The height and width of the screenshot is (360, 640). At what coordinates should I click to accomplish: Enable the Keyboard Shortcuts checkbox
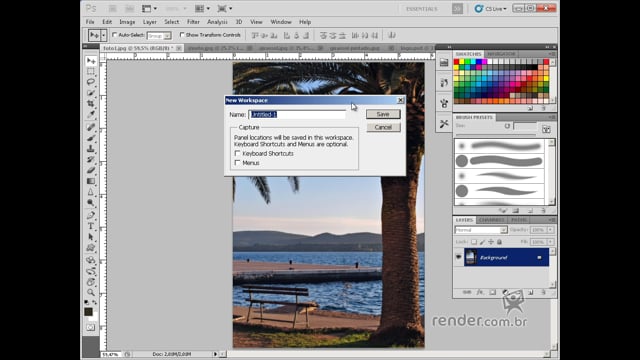238,153
